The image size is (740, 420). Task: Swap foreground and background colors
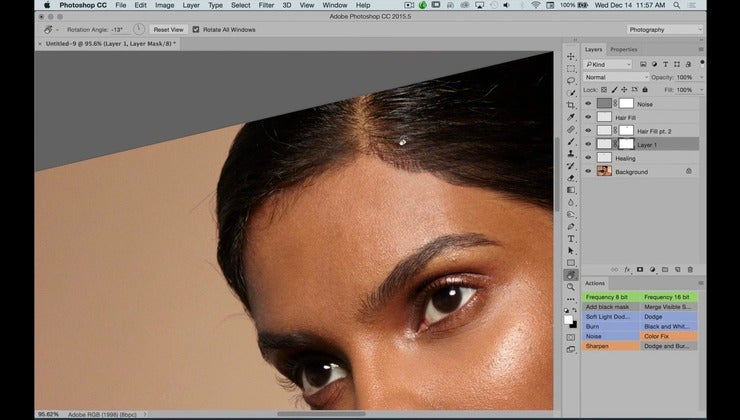click(x=574, y=311)
